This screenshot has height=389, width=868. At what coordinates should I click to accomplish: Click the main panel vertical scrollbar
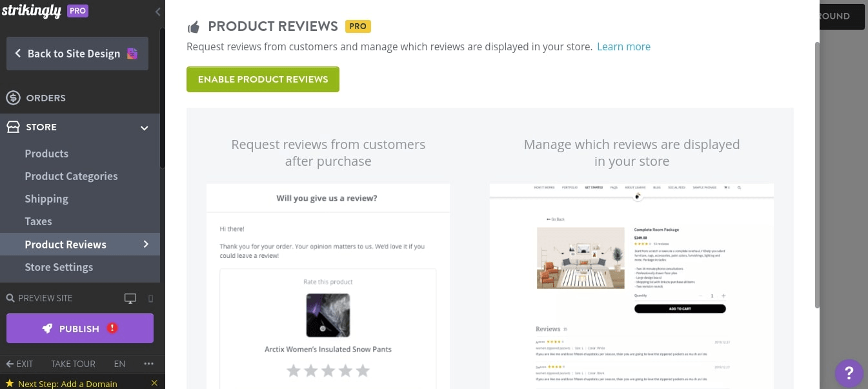pyautogui.click(x=818, y=174)
